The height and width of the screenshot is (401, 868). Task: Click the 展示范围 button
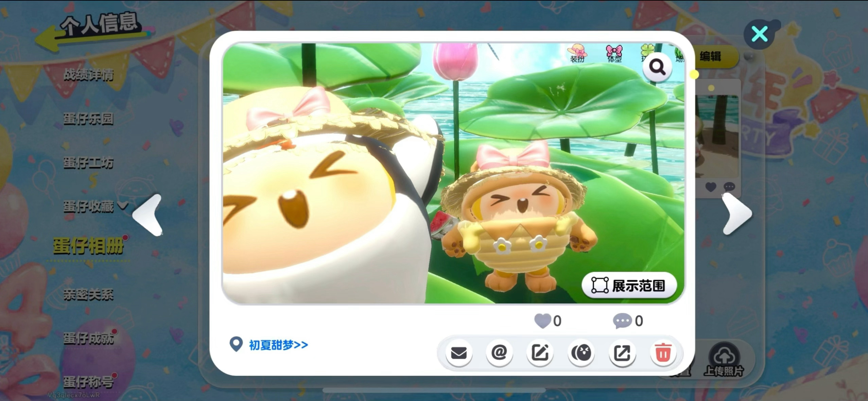[x=629, y=286]
